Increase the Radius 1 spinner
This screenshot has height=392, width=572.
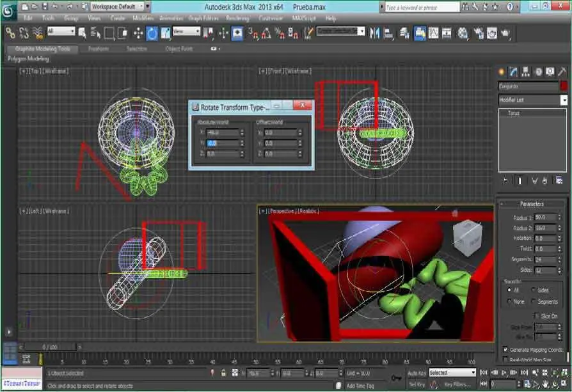click(x=560, y=216)
